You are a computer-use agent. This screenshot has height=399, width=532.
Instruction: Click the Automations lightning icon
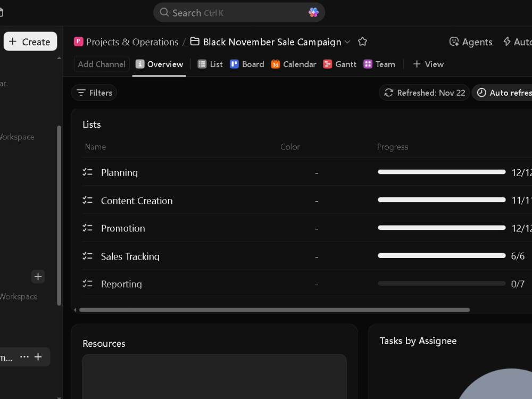tap(507, 41)
